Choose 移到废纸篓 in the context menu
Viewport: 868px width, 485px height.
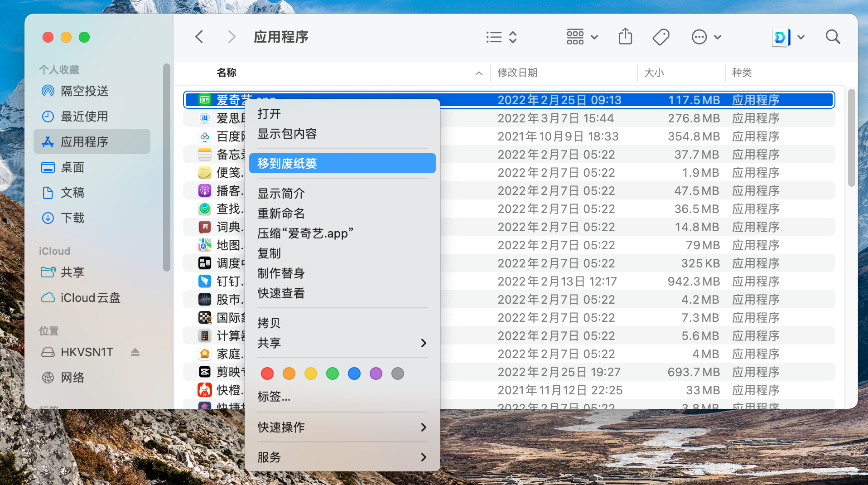point(342,163)
